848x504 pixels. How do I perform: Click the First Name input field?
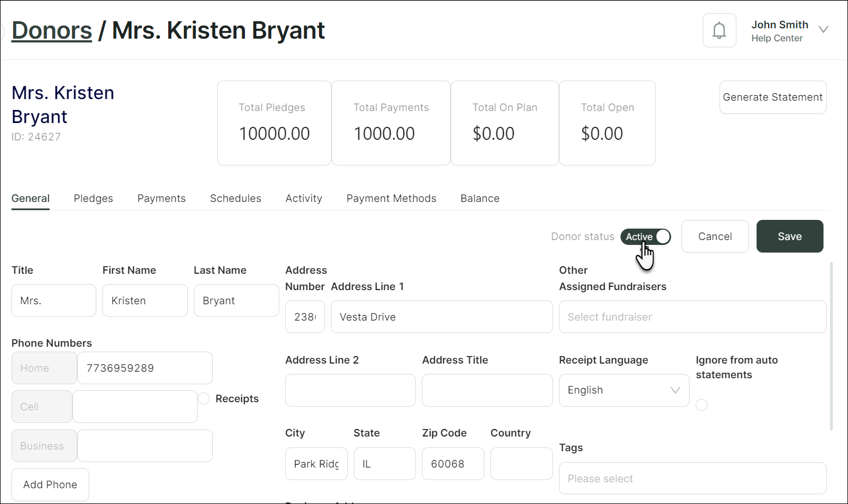145,300
